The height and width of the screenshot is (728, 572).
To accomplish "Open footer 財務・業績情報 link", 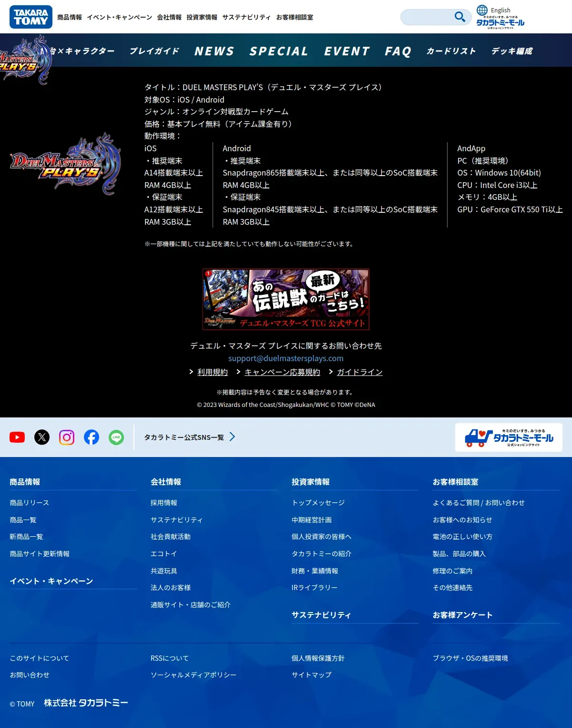I will pyautogui.click(x=315, y=571).
